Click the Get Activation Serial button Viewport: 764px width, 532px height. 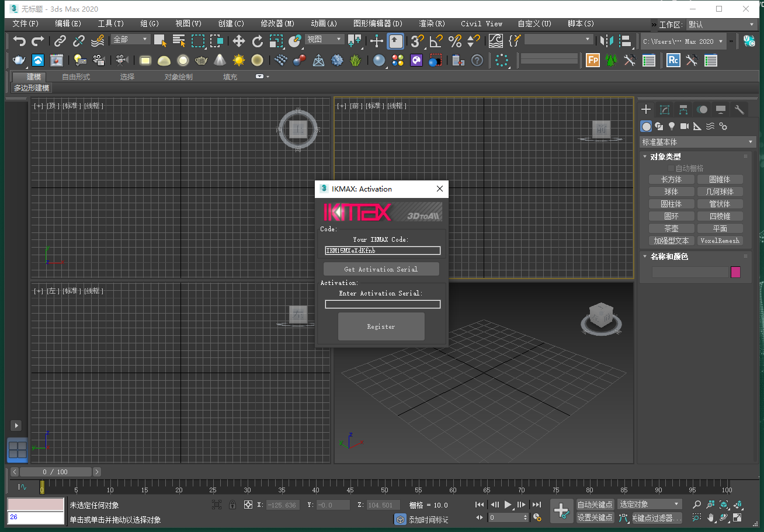pos(381,269)
